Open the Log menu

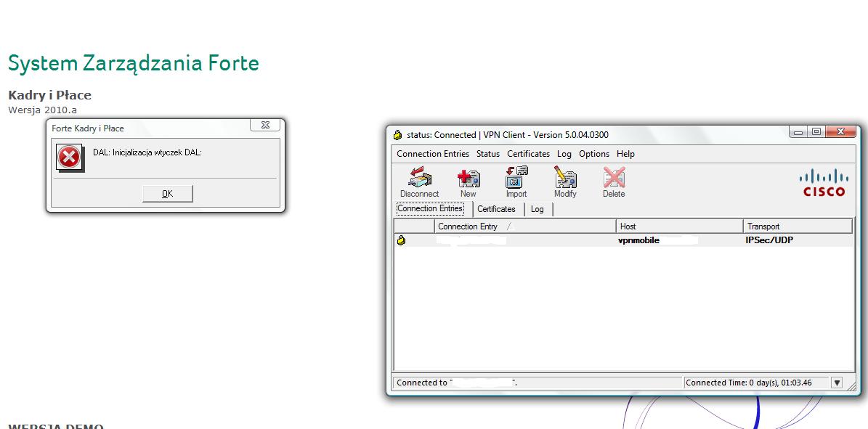pyautogui.click(x=564, y=154)
